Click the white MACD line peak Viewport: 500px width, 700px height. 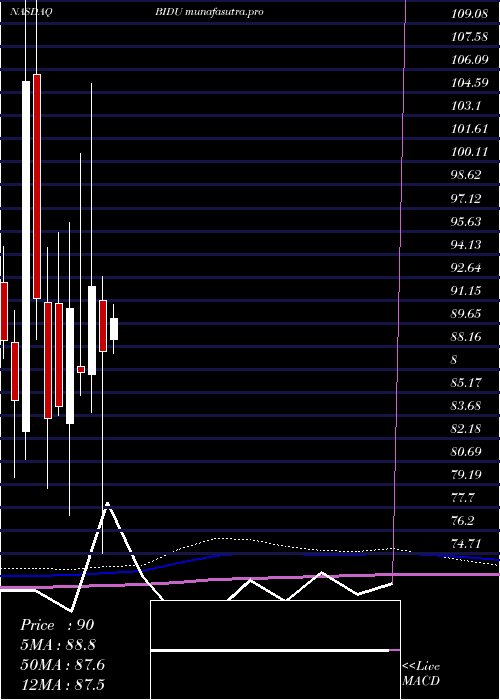point(107,505)
